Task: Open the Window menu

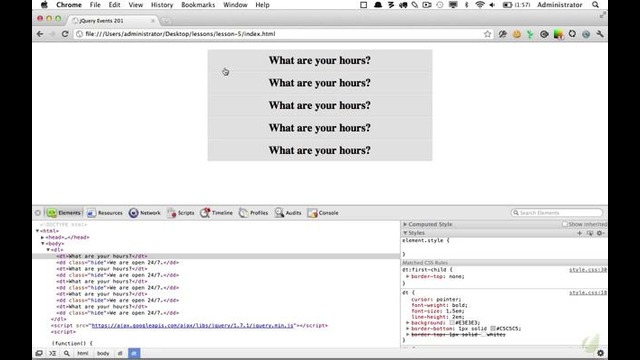Action: coord(235,5)
